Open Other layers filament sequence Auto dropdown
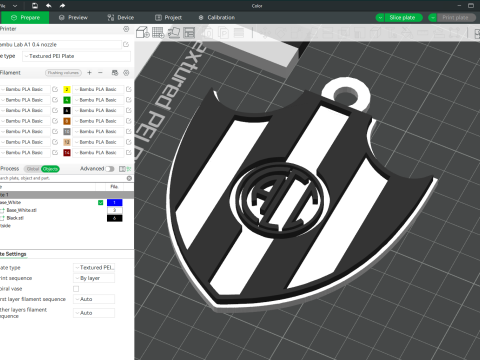This screenshot has height=360, width=480. (94, 313)
